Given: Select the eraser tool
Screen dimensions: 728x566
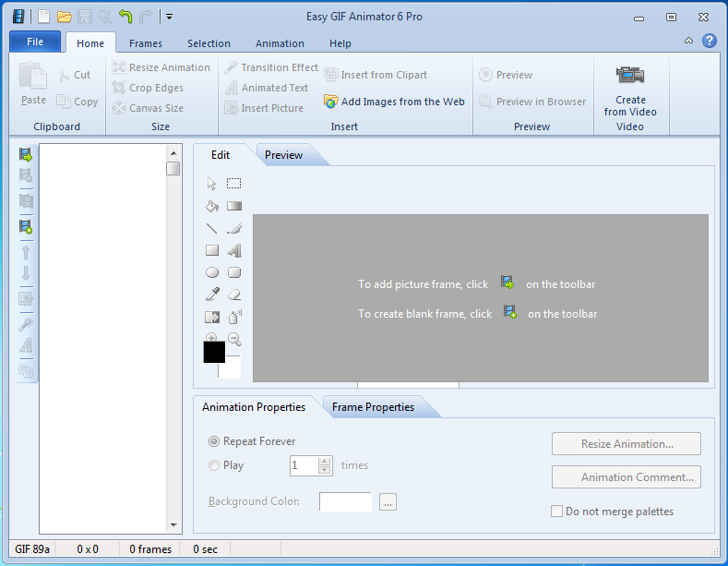Looking at the screenshot, I should coord(234,295).
